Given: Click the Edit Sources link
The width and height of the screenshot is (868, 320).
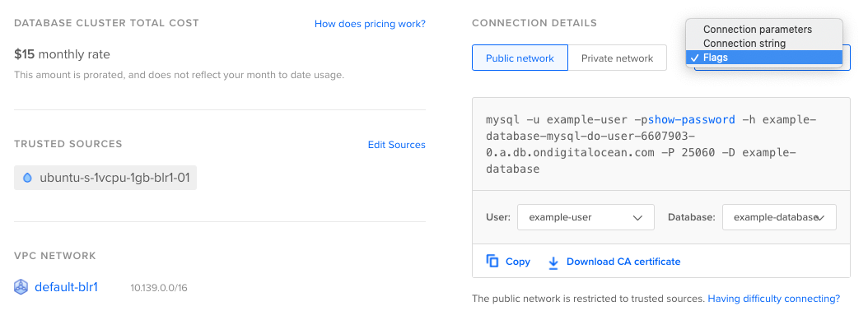Looking at the screenshot, I should (x=396, y=145).
